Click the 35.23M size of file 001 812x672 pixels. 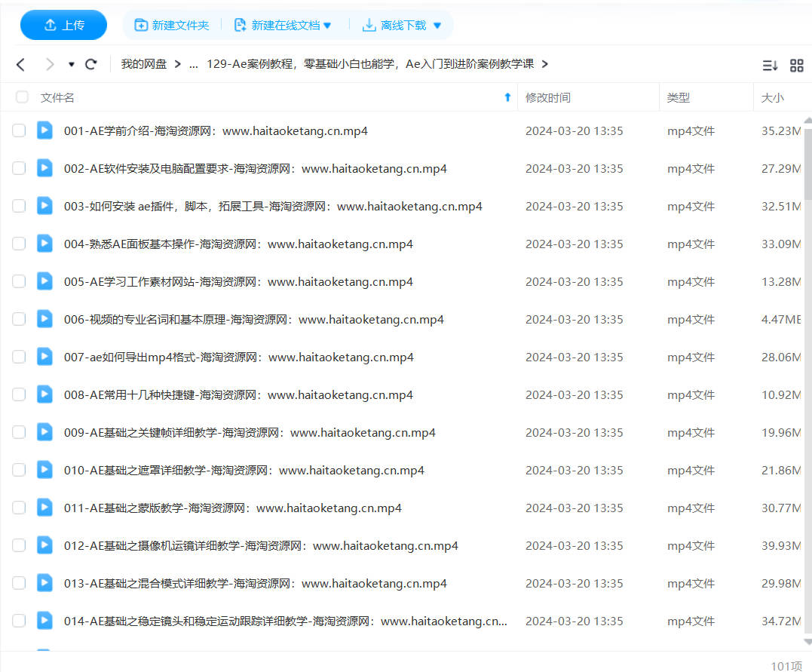coord(781,131)
